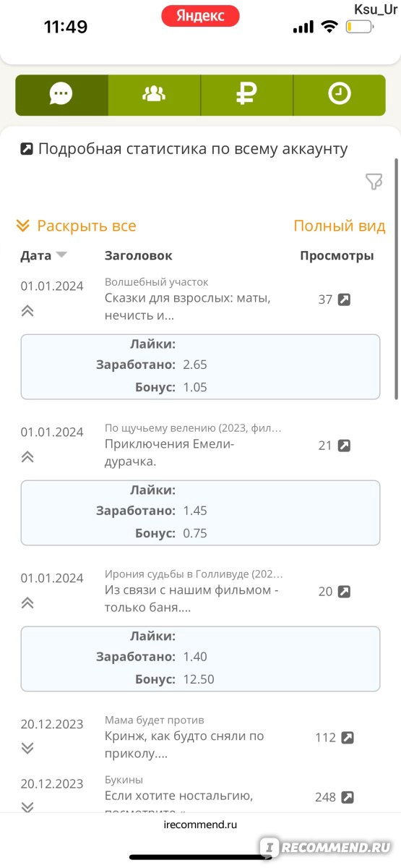Collapse the По щучьему велению row
This screenshot has width=401, height=868.
pos(27,457)
